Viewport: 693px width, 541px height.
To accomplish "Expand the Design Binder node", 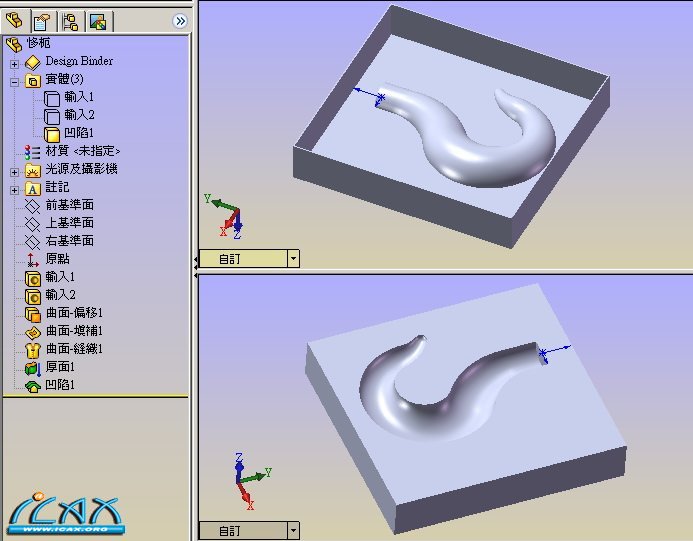I will pyautogui.click(x=14, y=64).
